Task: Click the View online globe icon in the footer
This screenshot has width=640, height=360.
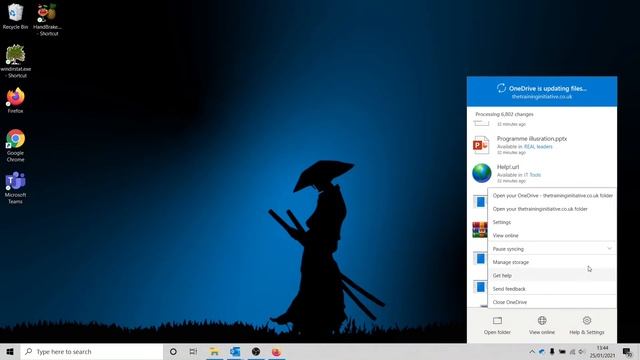Action: click(542, 320)
